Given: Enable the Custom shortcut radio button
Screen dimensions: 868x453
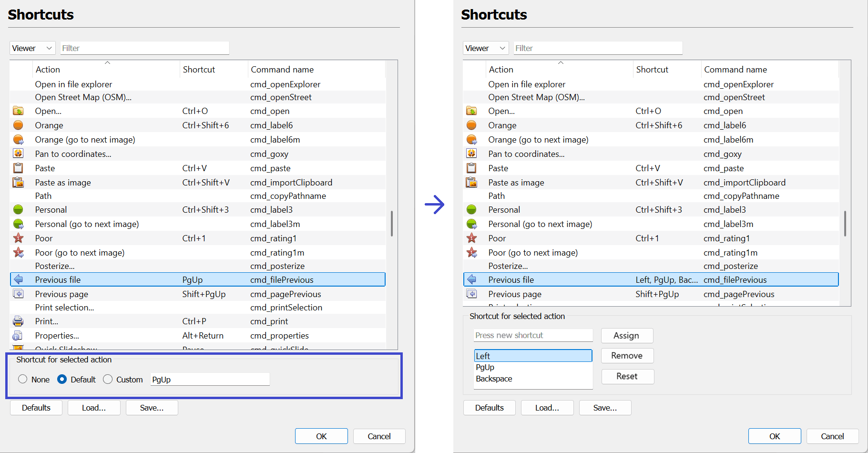Looking at the screenshot, I should 108,379.
